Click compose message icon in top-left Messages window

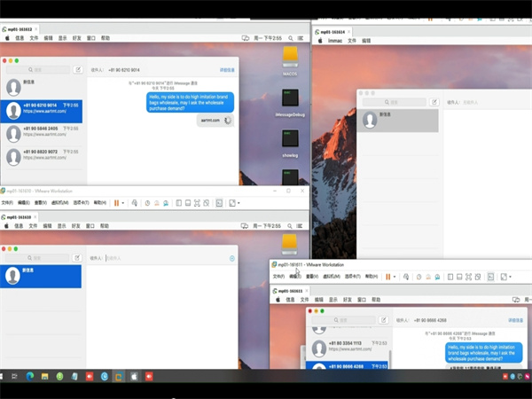[78, 68]
